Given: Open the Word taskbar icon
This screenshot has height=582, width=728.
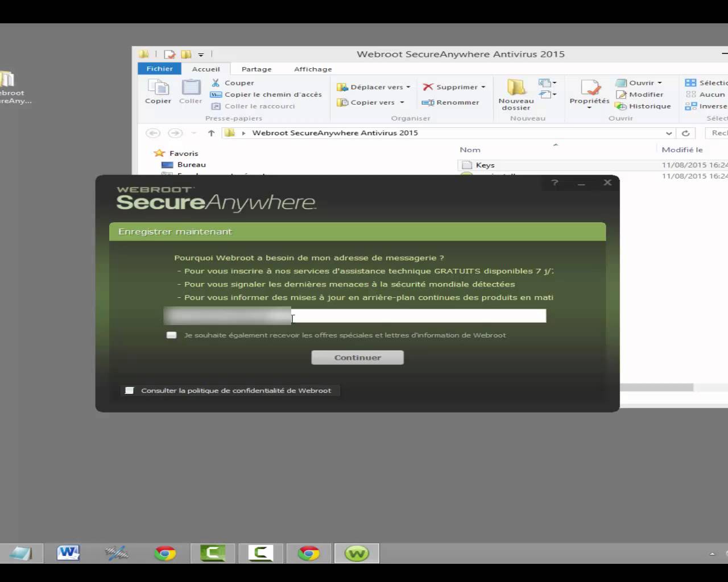Looking at the screenshot, I should (68, 553).
